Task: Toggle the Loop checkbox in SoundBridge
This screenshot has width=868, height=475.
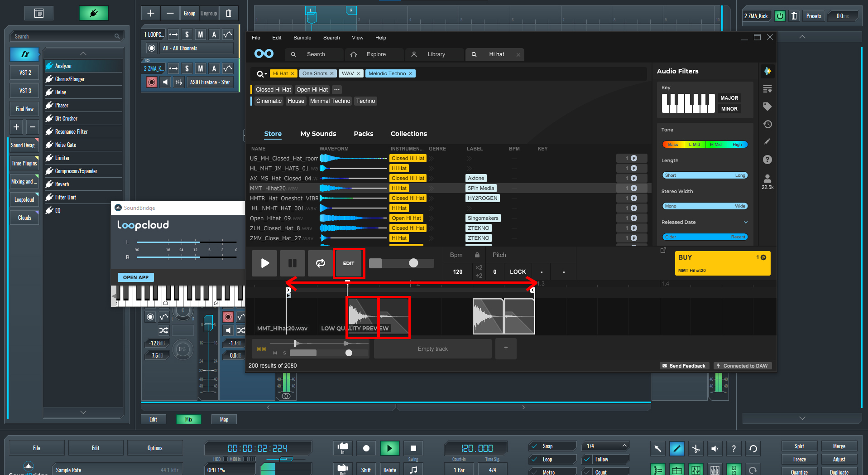Action: coord(535,459)
